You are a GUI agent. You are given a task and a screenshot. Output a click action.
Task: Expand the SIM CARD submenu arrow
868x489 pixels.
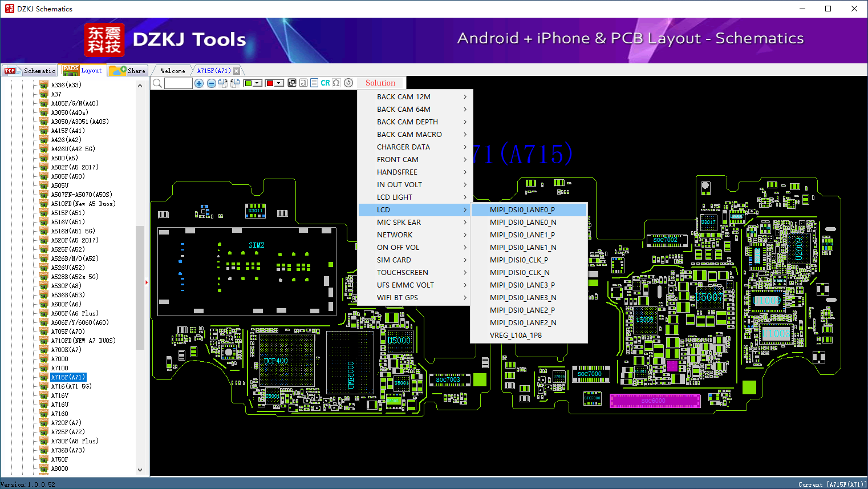pyautogui.click(x=465, y=260)
